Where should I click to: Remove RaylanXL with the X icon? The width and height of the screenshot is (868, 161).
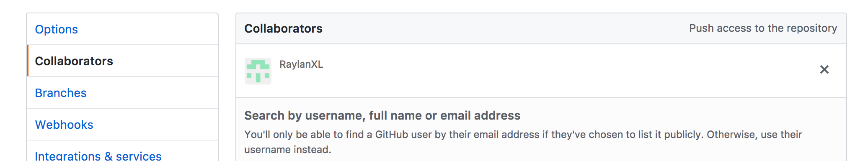824,69
